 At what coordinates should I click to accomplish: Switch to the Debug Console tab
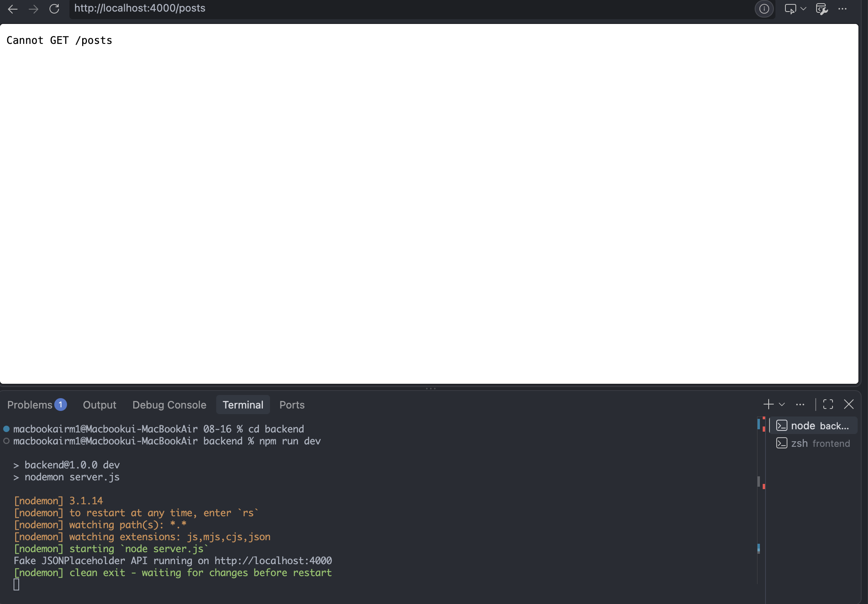[169, 405]
